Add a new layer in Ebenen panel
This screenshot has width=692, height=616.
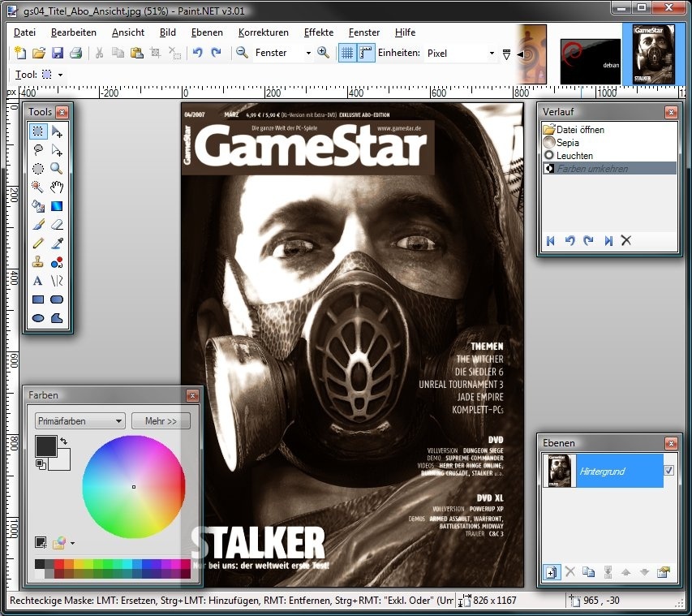tap(552, 572)
